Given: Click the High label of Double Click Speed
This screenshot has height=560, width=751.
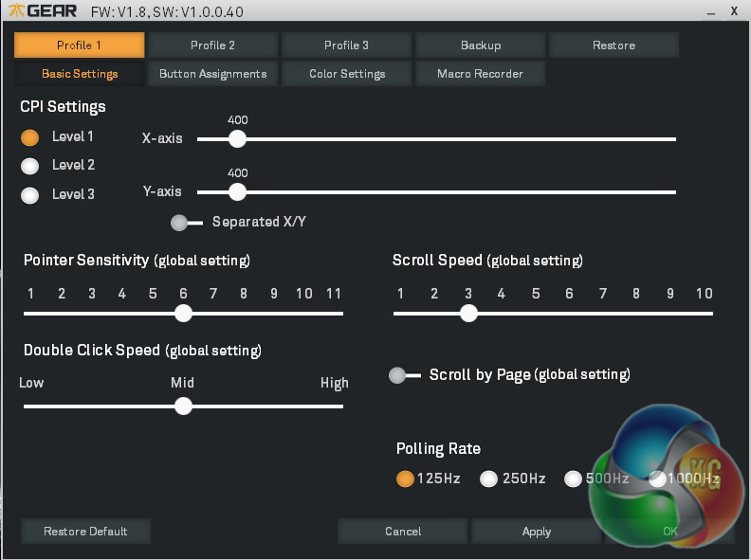Looking at the screenshot, I should [335, 383].
